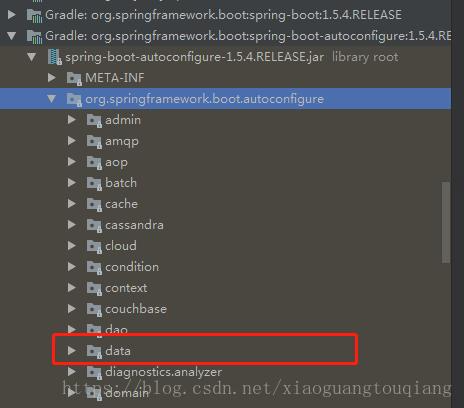Click the data package folder icon
The height and width of the screenshot is (408, 464).
tap(94, 351)
